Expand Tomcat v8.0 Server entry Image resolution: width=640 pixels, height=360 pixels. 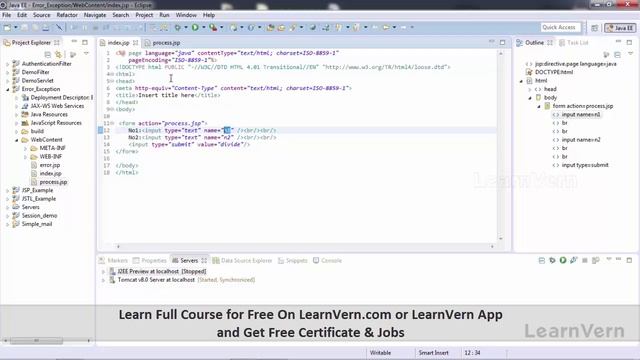coord(103,280)
